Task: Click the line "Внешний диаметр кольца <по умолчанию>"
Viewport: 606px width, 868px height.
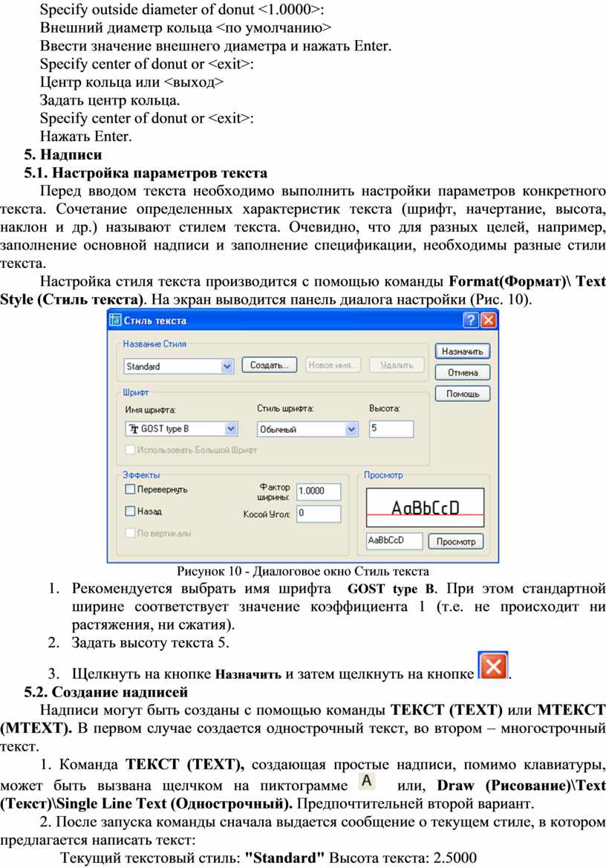Action: (x=186, y=27)
